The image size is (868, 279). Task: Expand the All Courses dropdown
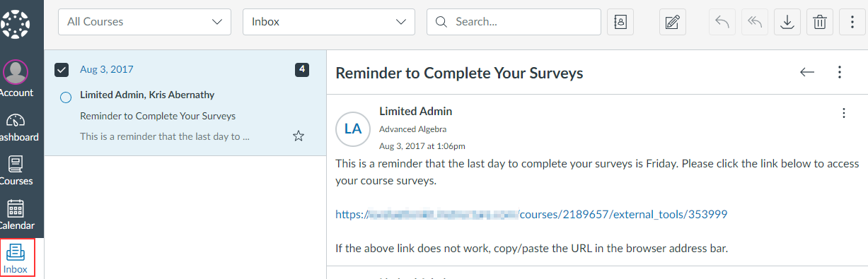click(144, 22)
